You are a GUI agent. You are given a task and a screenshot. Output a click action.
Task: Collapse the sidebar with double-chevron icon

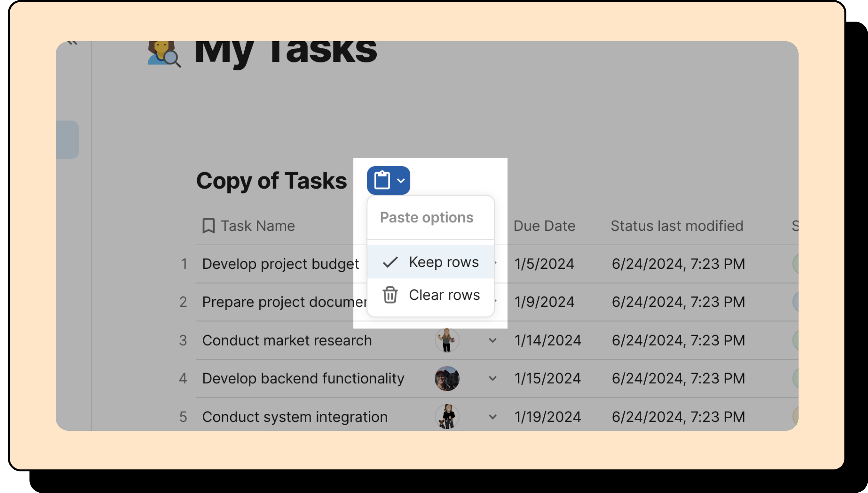(72, 43)
